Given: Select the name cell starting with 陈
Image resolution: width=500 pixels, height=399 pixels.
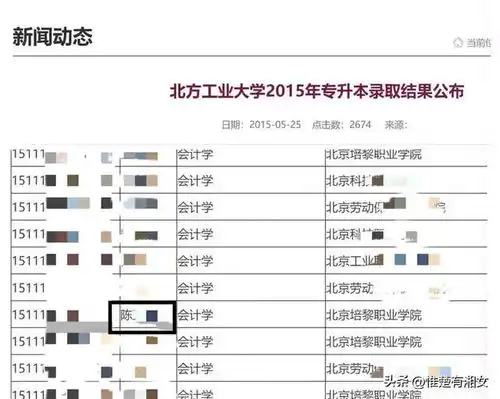Looking at the screenshot, I should pos(142,317).
